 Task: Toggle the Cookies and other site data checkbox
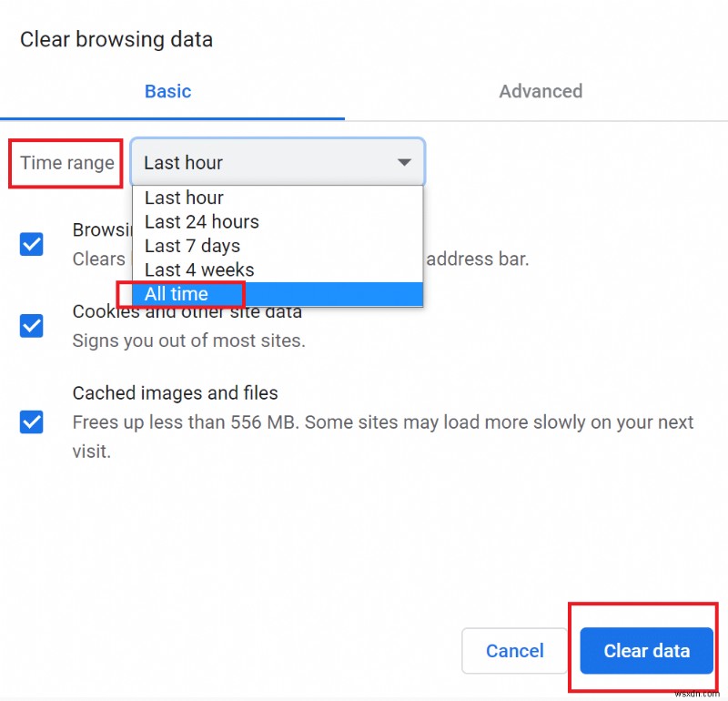tap(32, 325)
